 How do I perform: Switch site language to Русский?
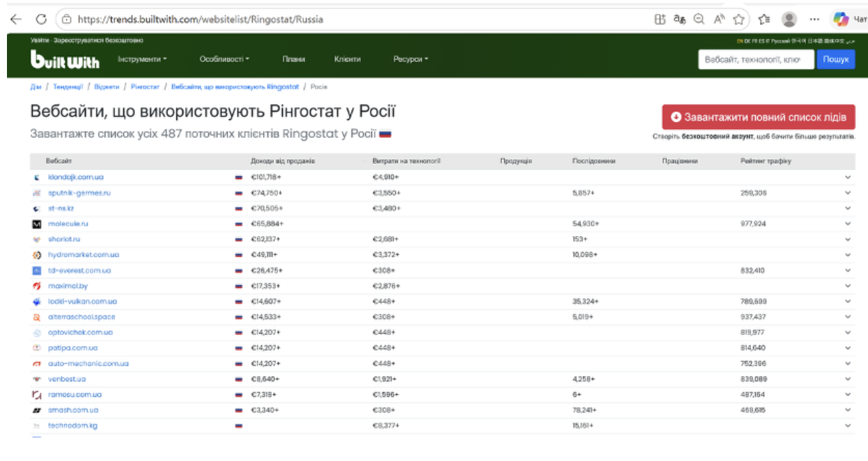point(782,41)
